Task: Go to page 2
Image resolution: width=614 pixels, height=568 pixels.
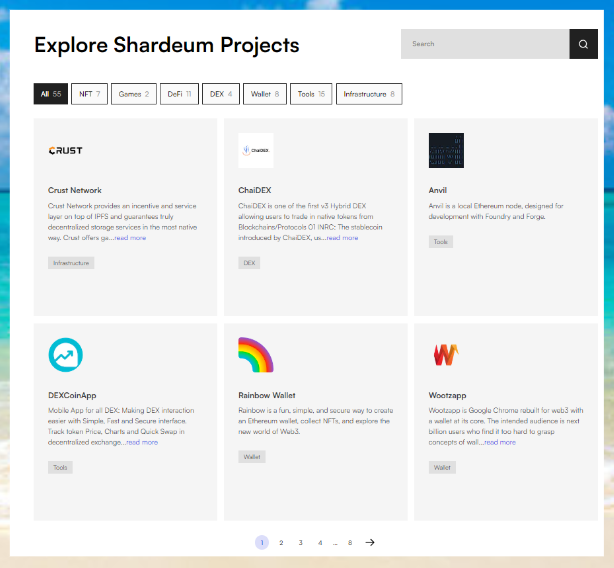Action: coord(281,543)
